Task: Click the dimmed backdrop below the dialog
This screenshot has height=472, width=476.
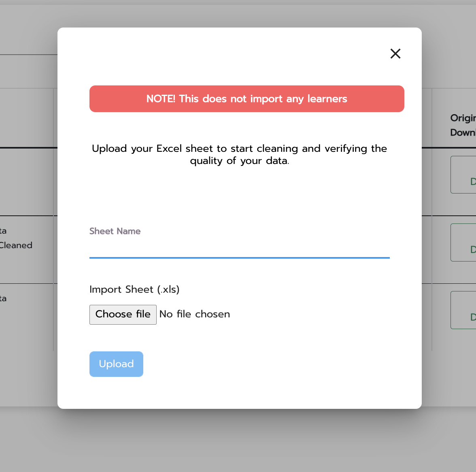Action: coord(238,441)
